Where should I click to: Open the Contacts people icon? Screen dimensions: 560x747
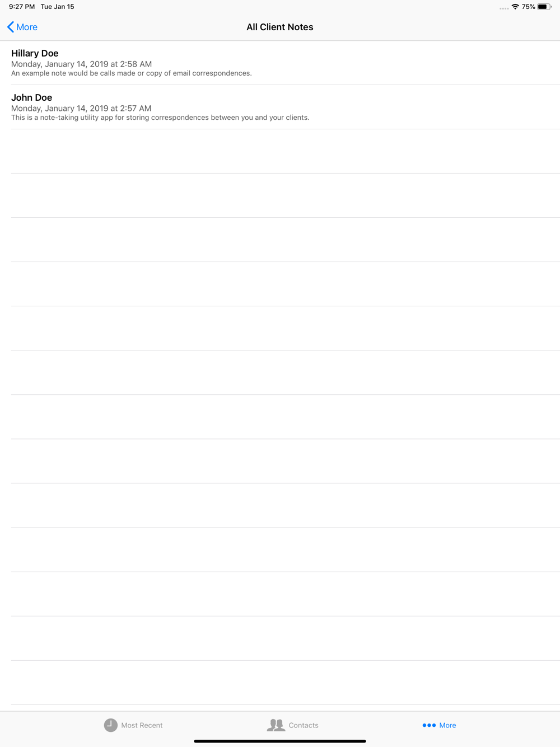tap(276, 725)
